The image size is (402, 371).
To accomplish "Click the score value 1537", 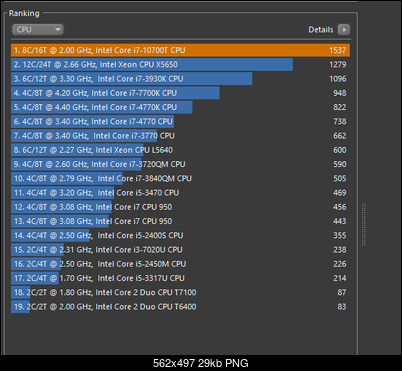I will [338, 50].
